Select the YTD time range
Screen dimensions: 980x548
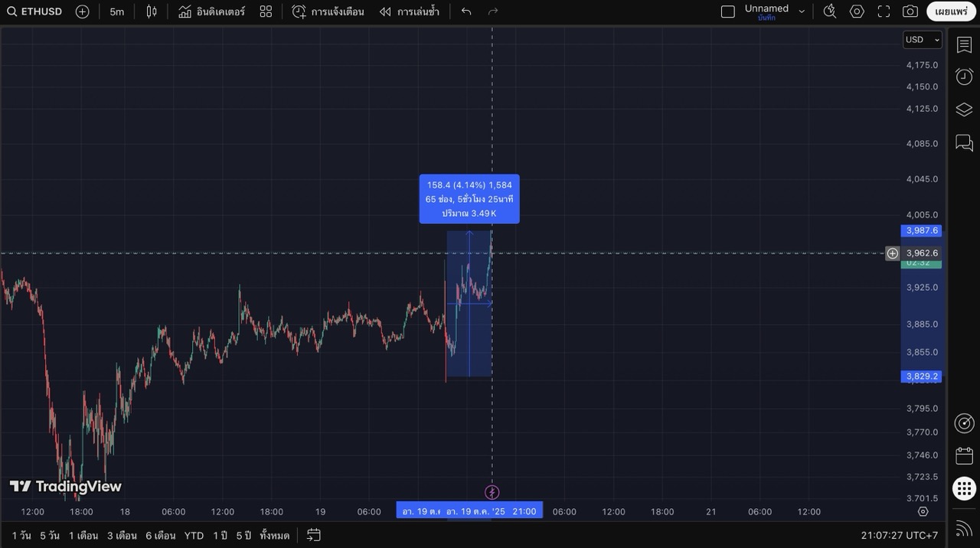(x=194, y=535)
